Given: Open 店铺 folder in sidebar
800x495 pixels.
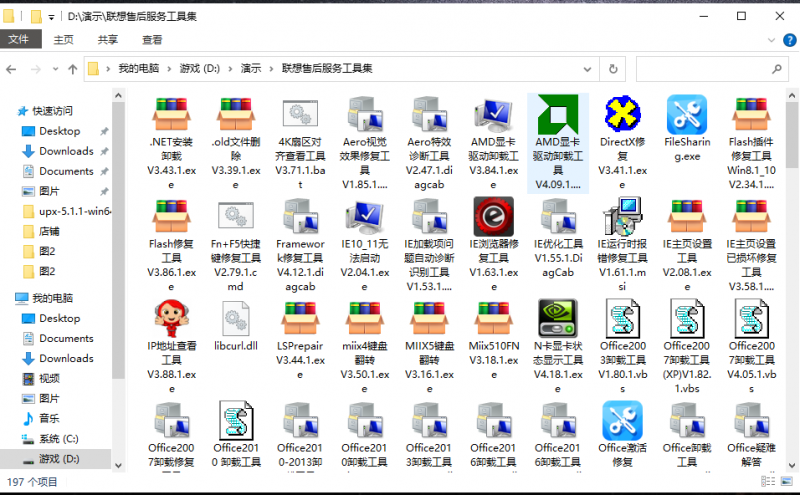Looking at the screenshot, I should tap(49, 231).
